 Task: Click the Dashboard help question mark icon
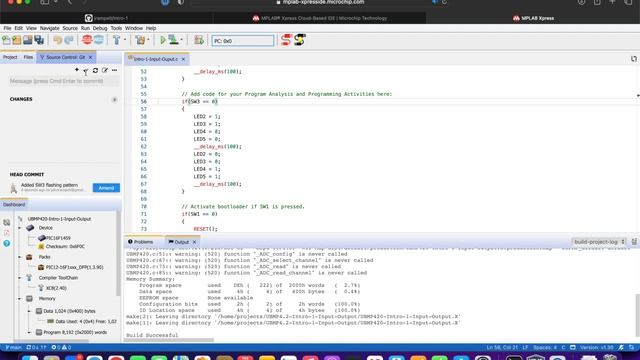[x=7, y=243]
